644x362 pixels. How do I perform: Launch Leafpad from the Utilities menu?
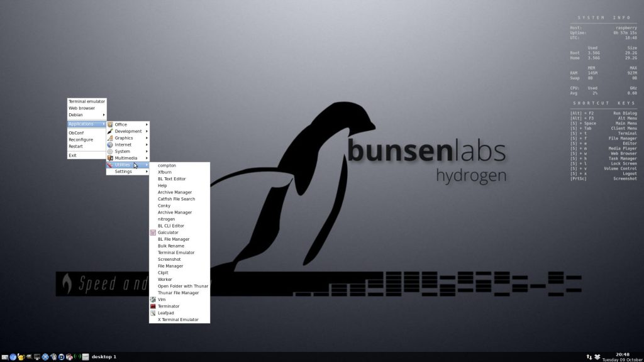179,313
